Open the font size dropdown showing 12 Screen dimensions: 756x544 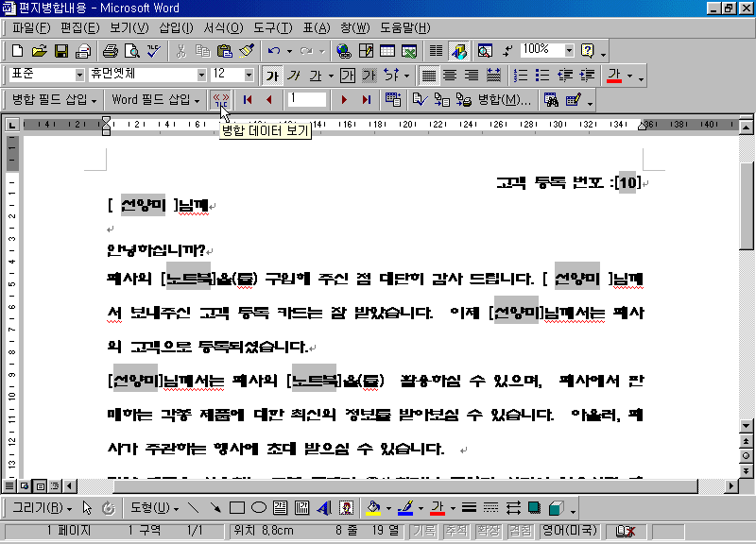(249, 76)
